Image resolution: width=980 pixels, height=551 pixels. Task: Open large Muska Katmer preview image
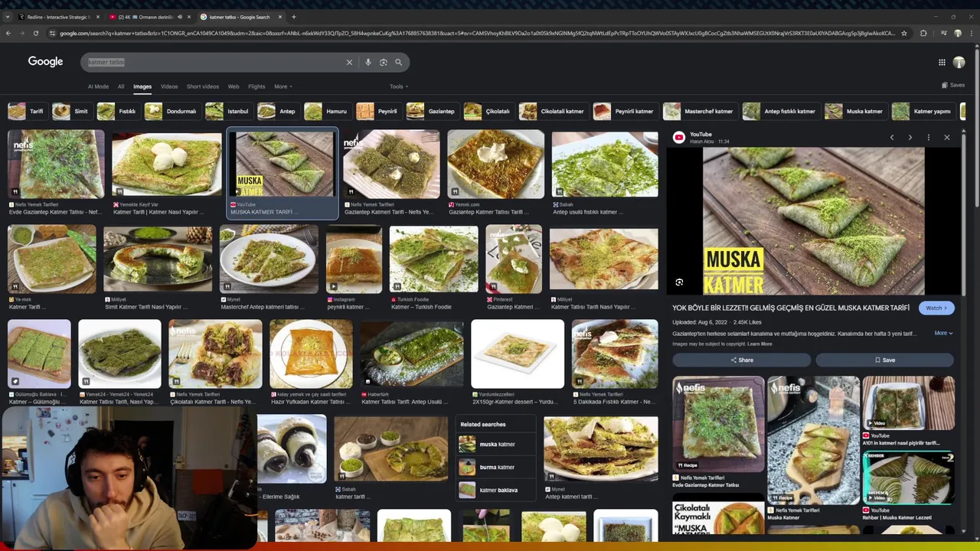click(814, 221)
